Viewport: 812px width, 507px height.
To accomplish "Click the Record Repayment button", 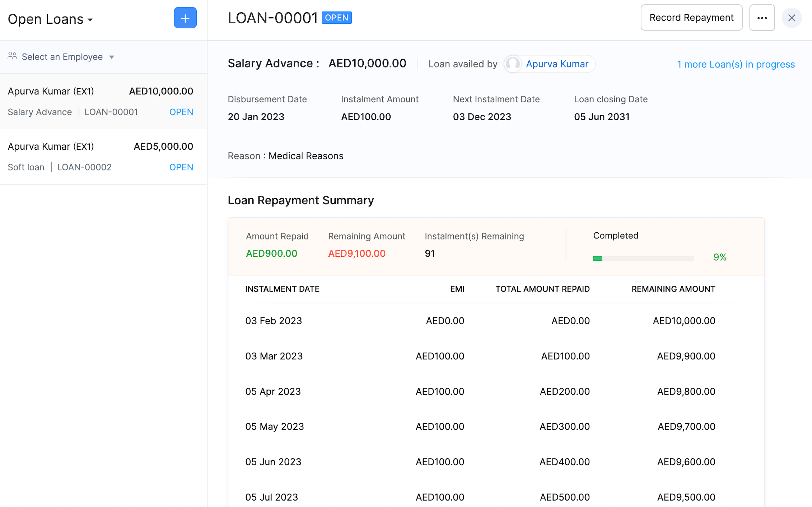I will tap(691, 18).
